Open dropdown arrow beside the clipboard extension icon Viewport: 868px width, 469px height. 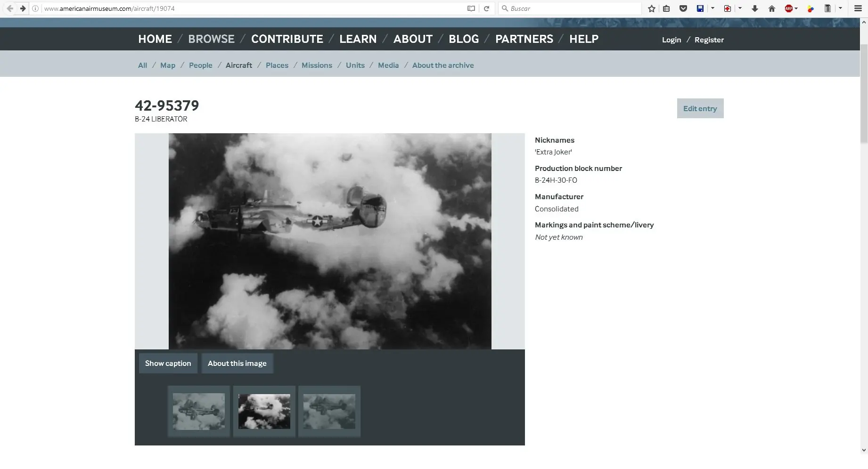coord(840,8)
